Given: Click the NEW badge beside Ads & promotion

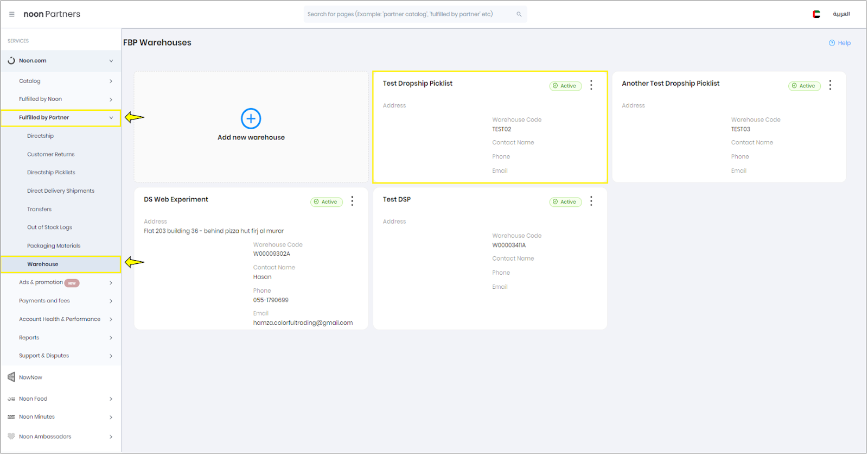Looking at the screenshot, I should [x=72, y=283].
